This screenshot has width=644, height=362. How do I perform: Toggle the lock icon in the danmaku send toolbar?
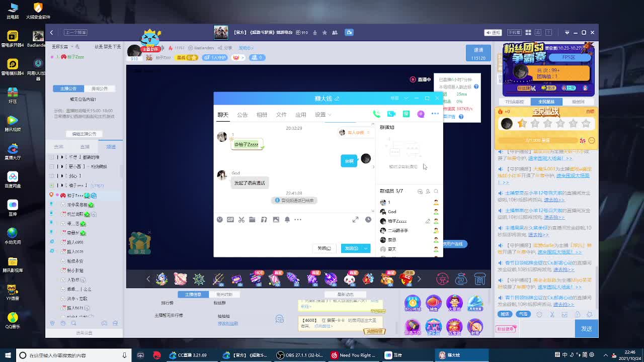[578, 314]
